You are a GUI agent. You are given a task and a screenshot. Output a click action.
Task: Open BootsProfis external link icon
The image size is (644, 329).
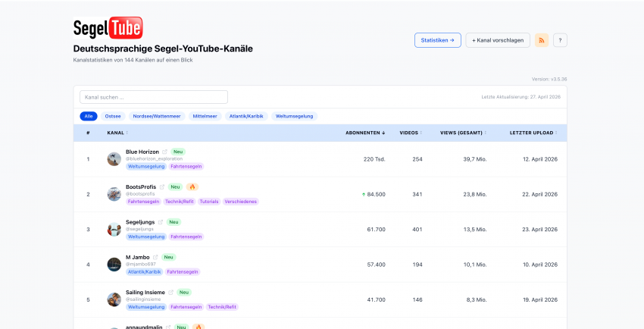[x=161, y=186]
